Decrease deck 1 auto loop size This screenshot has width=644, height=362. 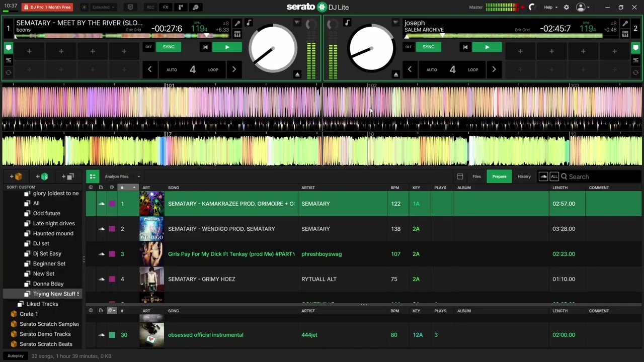click(x=149, y=69)
